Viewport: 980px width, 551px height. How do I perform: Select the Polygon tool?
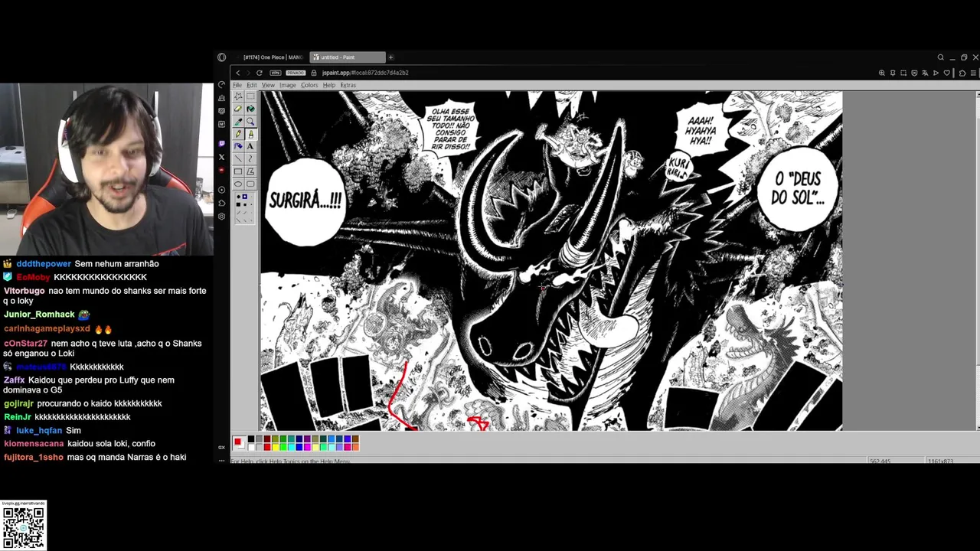point(250,171)
